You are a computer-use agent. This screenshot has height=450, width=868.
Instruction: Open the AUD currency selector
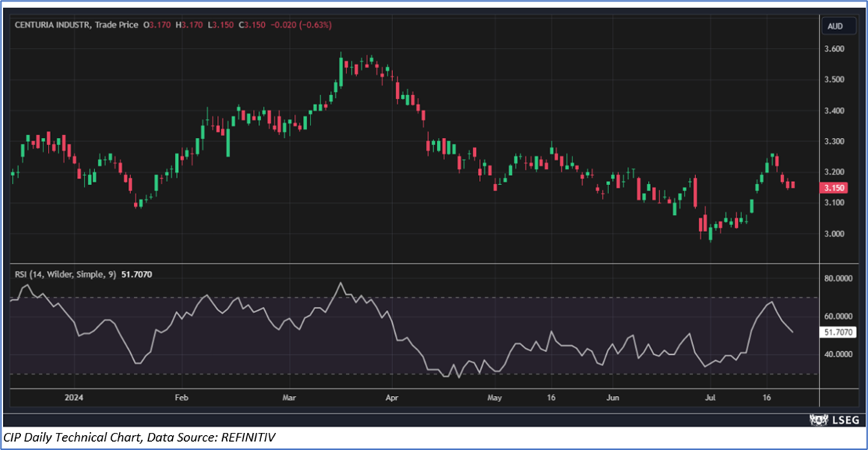coord(835,26)
